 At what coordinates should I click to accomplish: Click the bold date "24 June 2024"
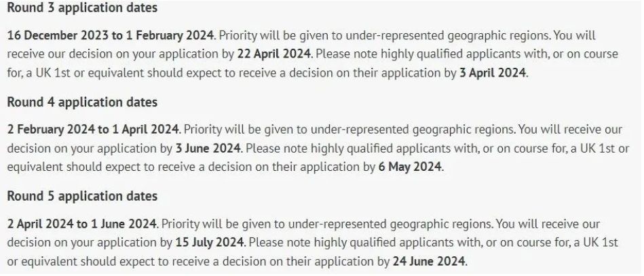(x=429, y=262)
